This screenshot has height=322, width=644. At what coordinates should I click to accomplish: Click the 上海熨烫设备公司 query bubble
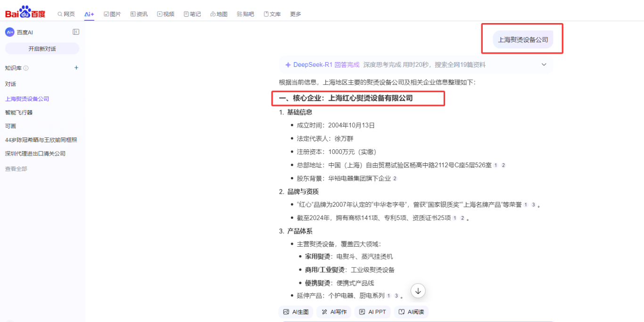tap(523, 40)
